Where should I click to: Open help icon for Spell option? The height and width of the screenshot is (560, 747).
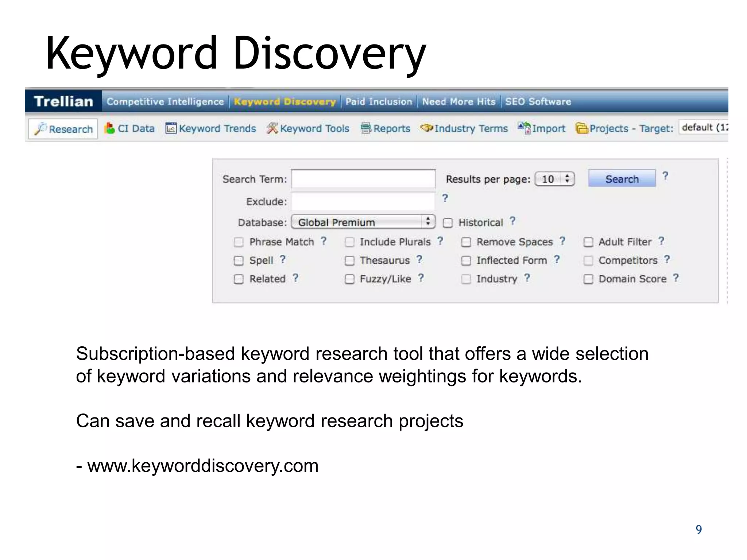point(283,260)
